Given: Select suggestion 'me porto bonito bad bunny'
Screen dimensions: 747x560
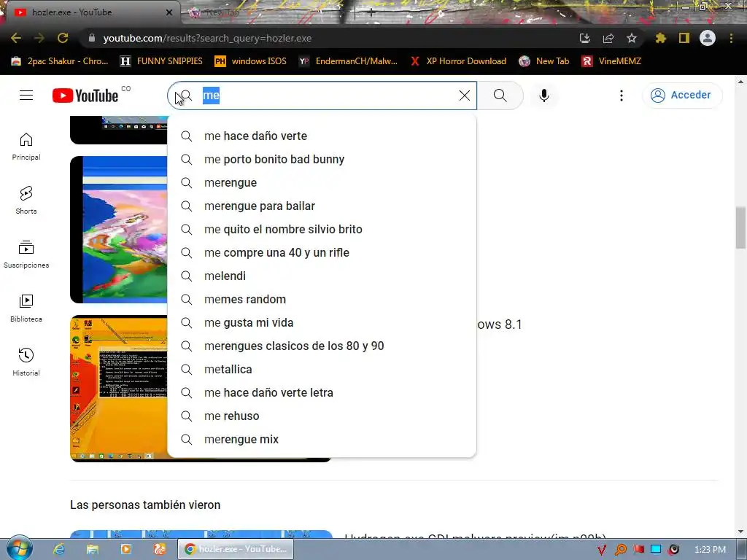Looking at the screenshot, I should [x=322, y=159].
